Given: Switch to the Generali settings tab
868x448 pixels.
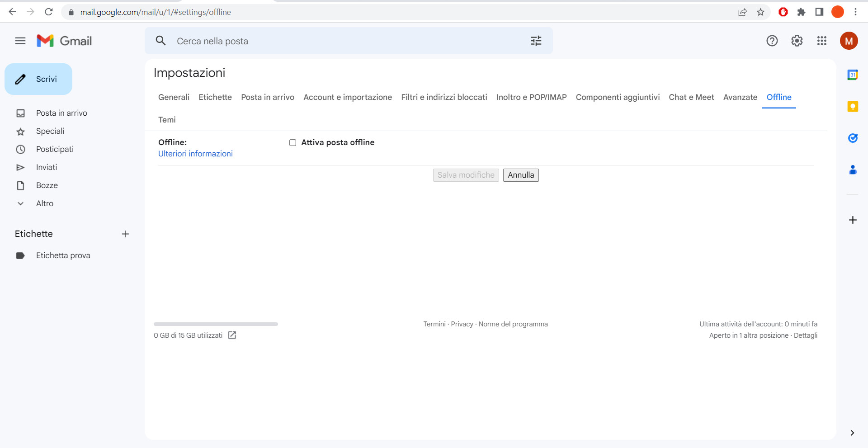Looking at the screenshot, I should 174,97.
